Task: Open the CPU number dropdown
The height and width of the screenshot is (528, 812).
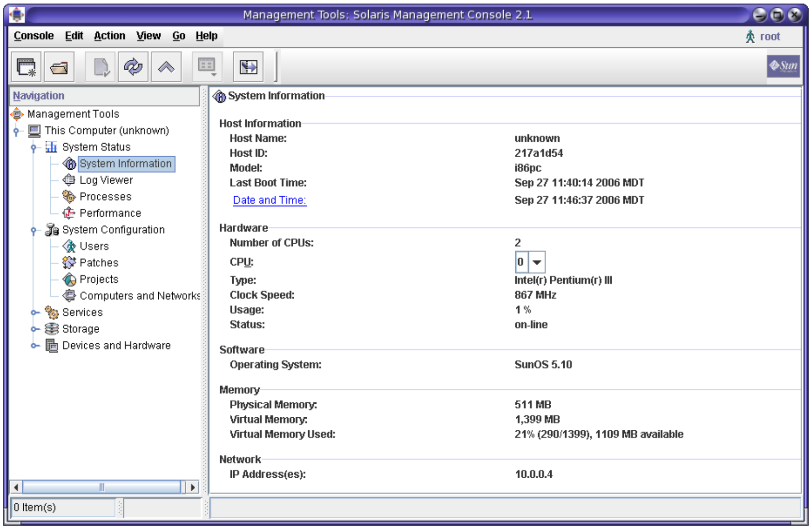Action: tap(537, 262)
